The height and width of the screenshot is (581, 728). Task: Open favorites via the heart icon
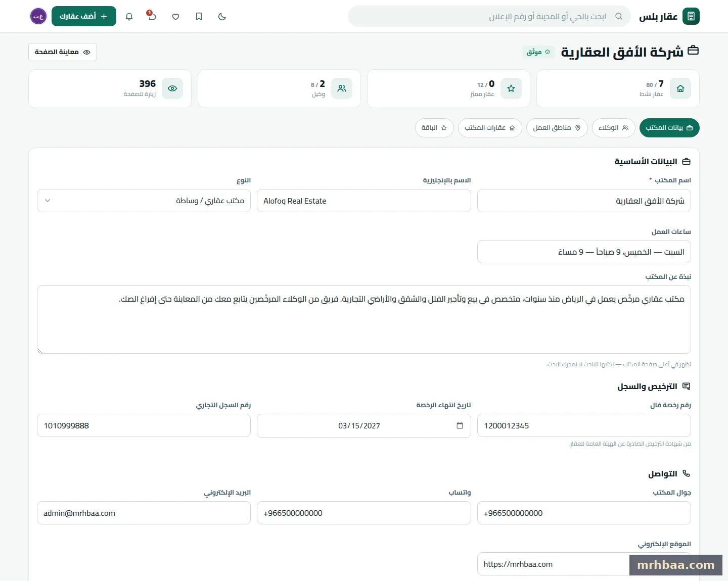coord(175,17)
